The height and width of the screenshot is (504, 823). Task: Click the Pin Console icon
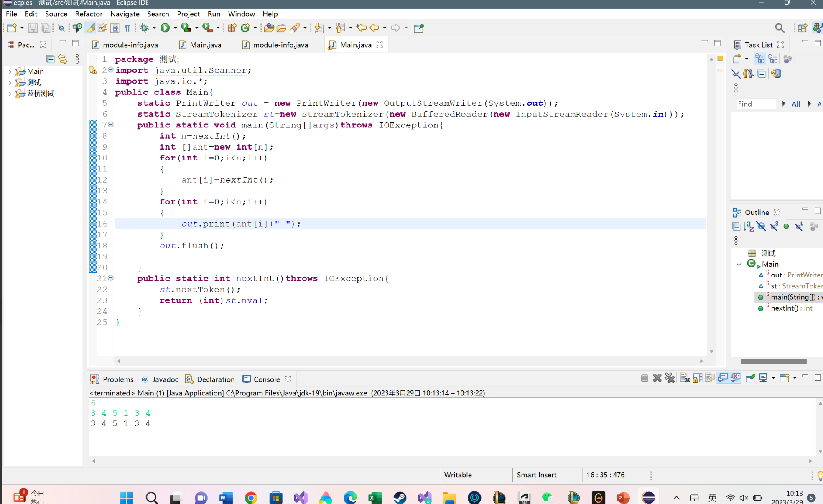tap(750, 378)
